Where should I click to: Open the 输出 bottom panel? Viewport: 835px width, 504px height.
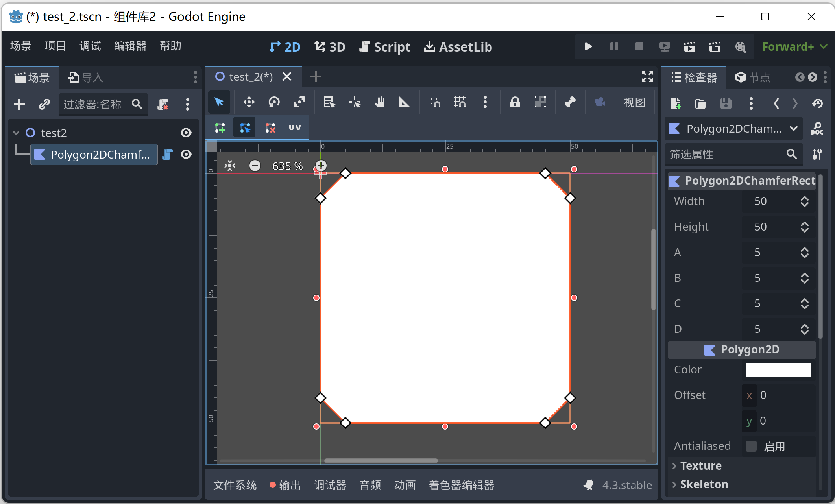click(x=285, y=485)
